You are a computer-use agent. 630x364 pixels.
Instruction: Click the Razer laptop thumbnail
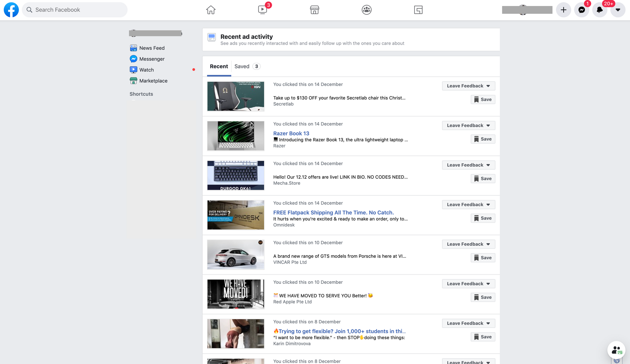(x=236, y=136)
